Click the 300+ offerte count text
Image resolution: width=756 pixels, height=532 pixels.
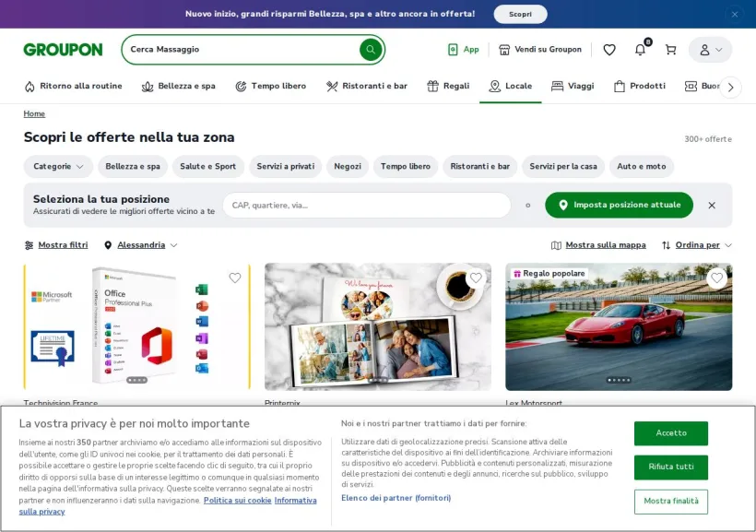click(708, 139)
